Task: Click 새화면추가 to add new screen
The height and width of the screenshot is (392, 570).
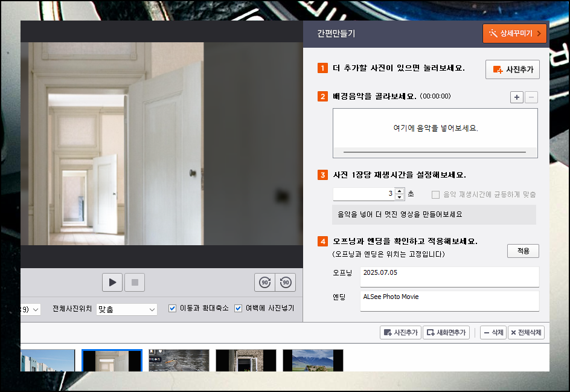Action: (x=446, y=332)
